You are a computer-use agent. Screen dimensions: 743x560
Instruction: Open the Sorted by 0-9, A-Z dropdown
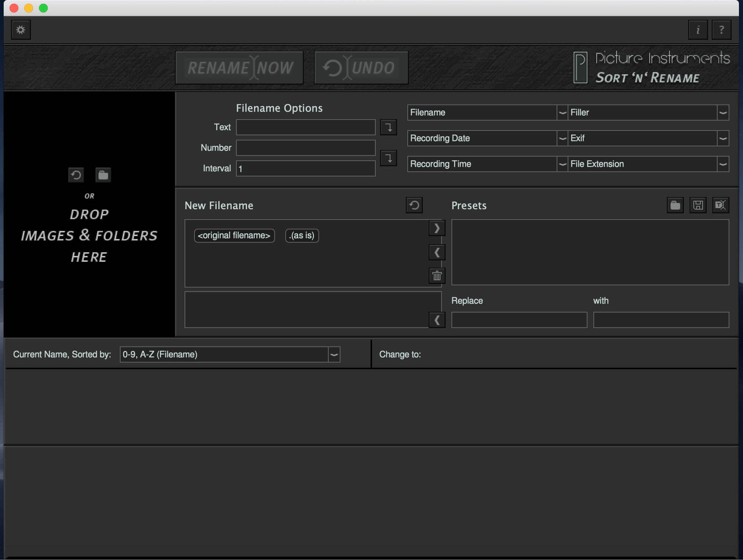(x=230, y=354)
